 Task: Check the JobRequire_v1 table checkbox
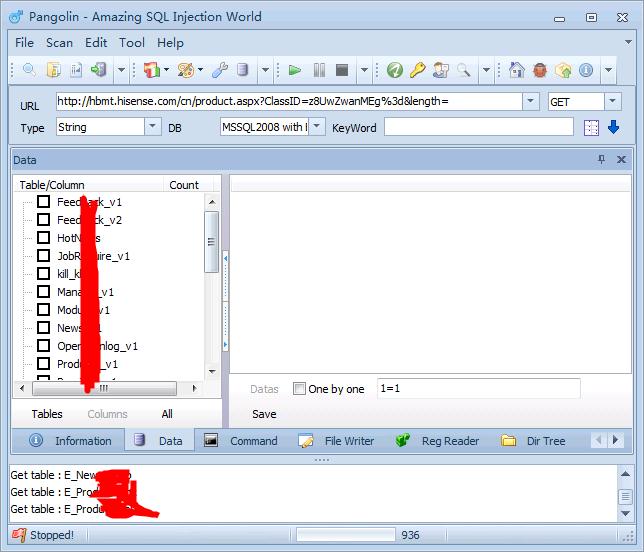point(44,255)
